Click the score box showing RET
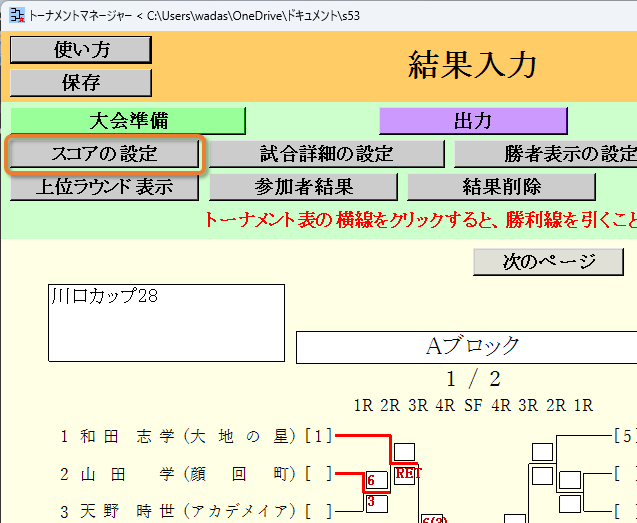Image resolution: width=637 pixels, height=523 pixels. [x=405, y=474]
